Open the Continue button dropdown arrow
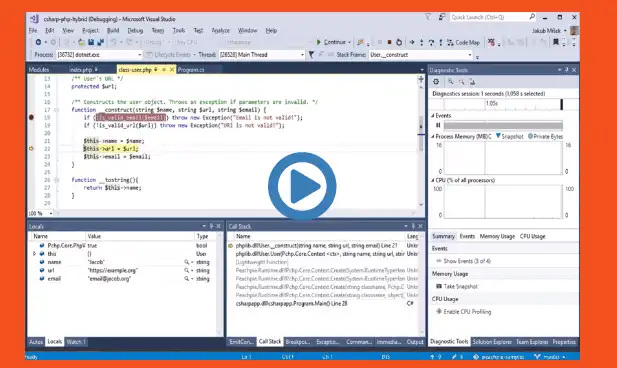Viewport: 617px width, 368px height. pos(349,42)
